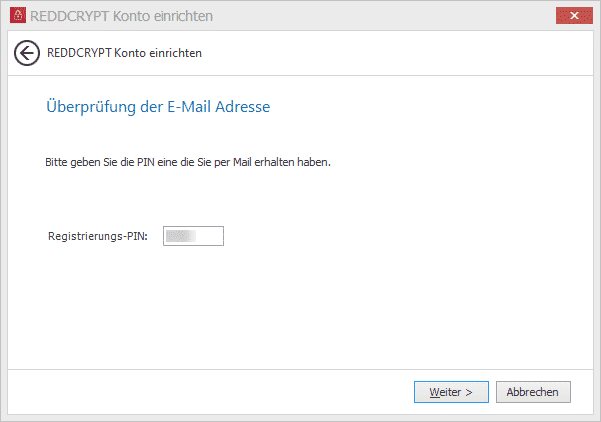Focus the Registrierungs-PIN input field
601x422 pixels.
click(193, 236)
